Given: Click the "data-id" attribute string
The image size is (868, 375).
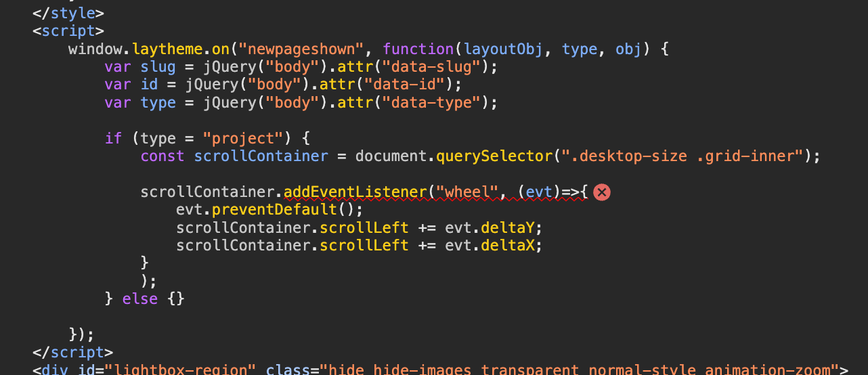Looking at the screenshot, I should pos(414,85).
